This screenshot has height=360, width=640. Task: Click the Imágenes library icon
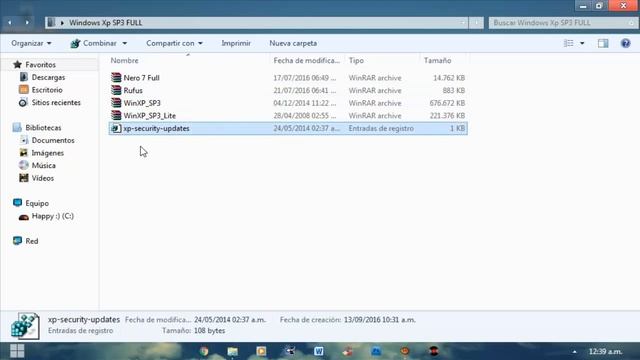[24, 153]
